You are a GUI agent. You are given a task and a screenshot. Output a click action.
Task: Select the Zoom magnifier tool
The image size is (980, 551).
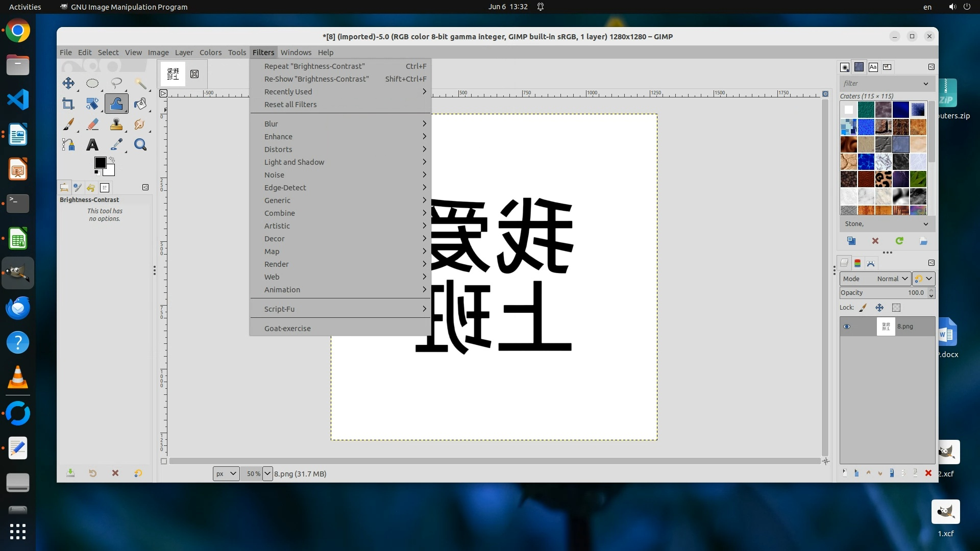(140, 145)
